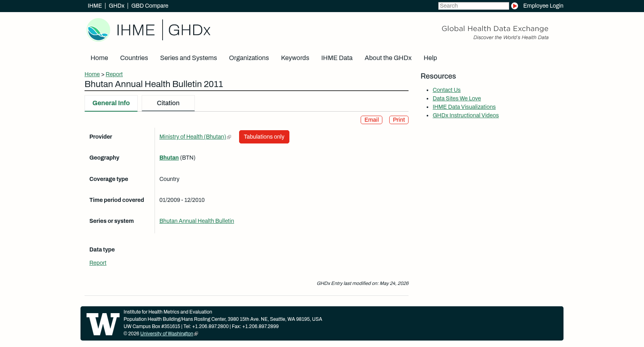The width and height of the screenshot is (644, 347).
Task: Click the time period text 01/2009 - 12/2010
Action: (182, 200)
